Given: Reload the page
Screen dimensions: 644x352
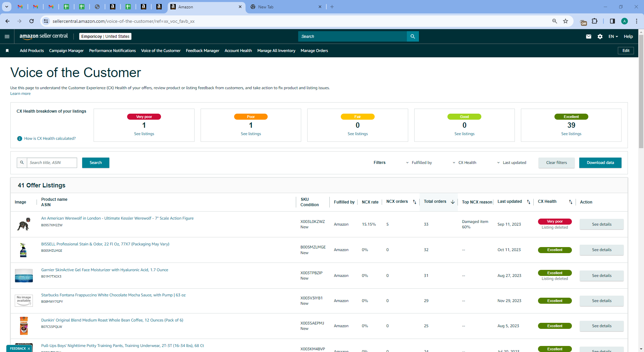Looking at the screenshot, I should tap(32, 21).
